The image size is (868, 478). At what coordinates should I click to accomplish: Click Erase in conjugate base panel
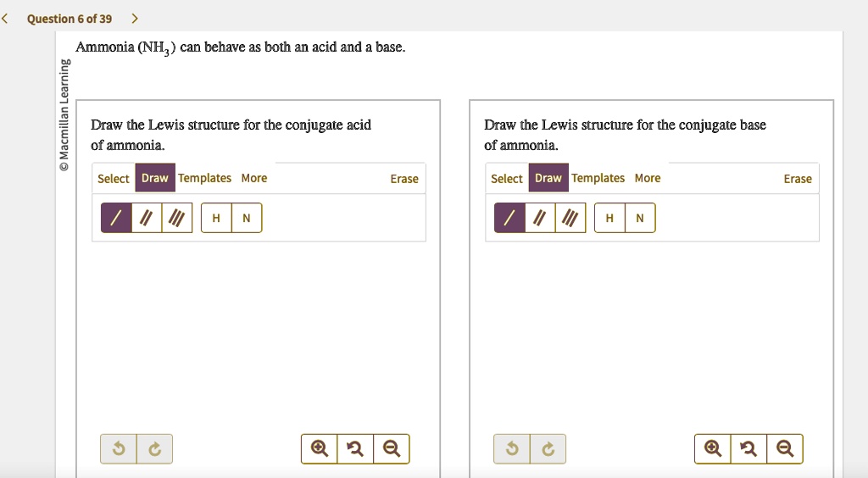(x=798, y=179)
